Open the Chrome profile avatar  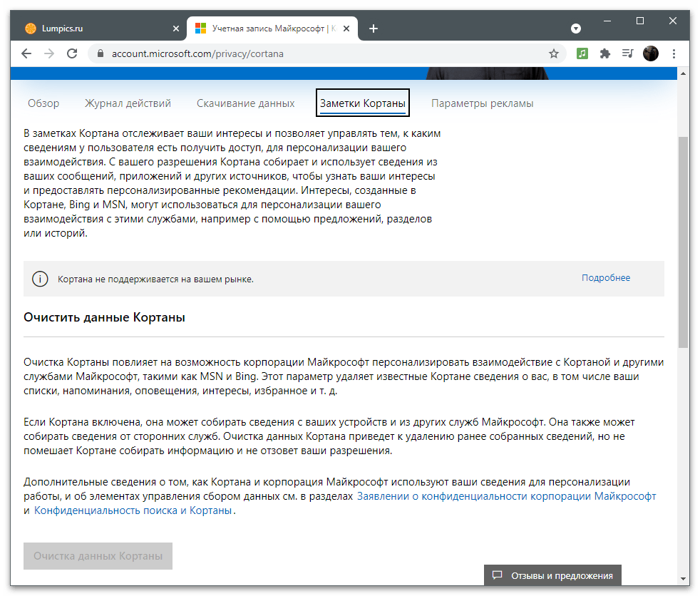pyautogui.click(x=650, y=54)
